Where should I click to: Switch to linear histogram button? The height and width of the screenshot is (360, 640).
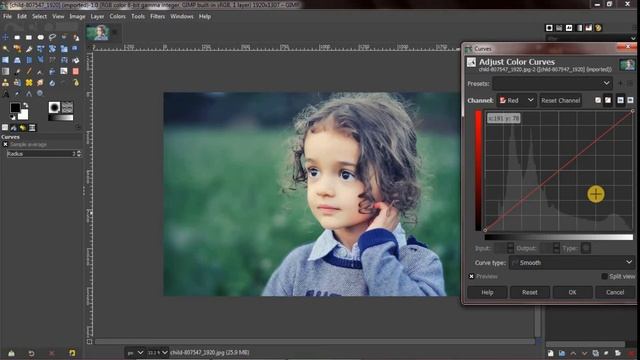tap(621, 100)
